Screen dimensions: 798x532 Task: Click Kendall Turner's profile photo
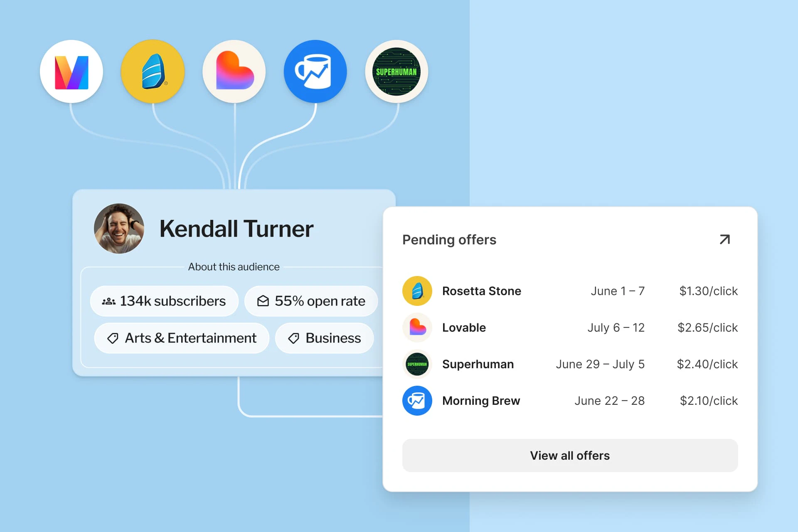[x=119, y=228]
